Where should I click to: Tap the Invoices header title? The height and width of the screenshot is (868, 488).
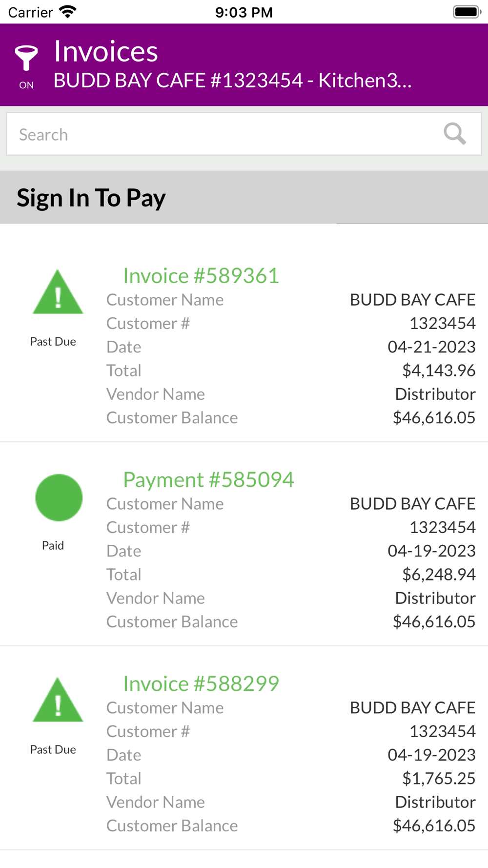pos(106,51)
